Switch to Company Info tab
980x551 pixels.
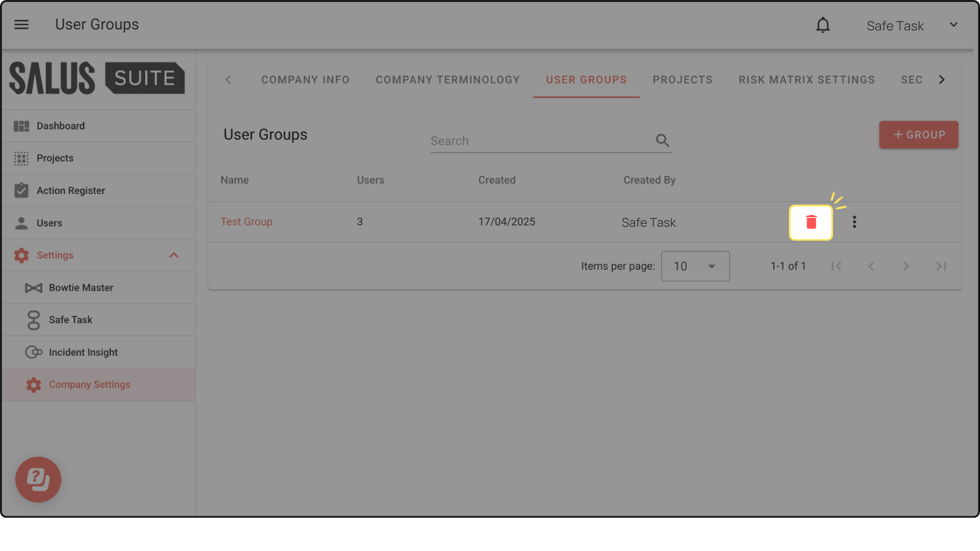tap(305, 80)
